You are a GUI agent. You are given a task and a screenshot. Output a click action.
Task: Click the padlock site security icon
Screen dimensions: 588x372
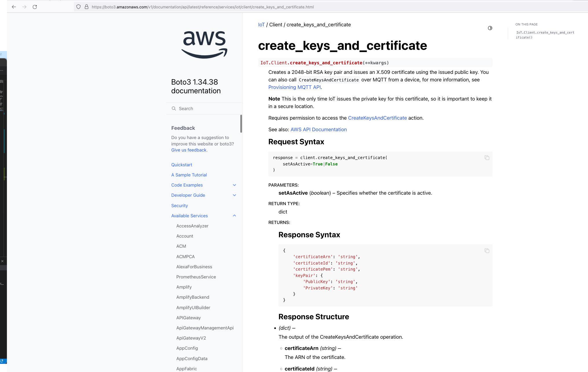pos(86,7)
